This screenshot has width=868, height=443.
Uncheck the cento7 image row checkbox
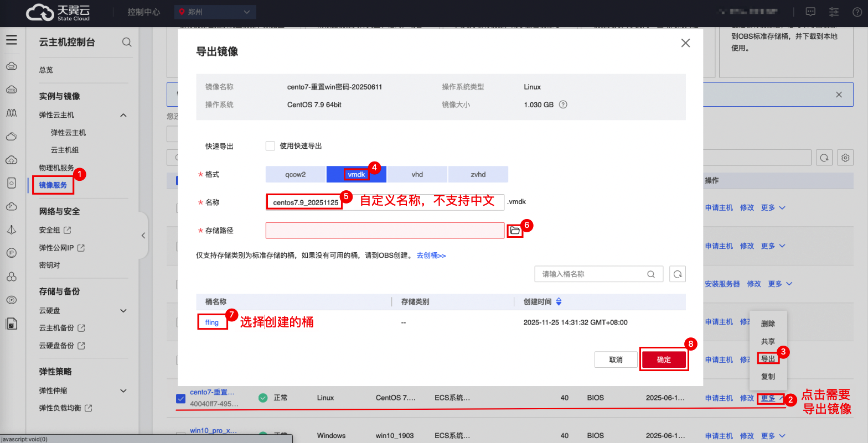180,398
